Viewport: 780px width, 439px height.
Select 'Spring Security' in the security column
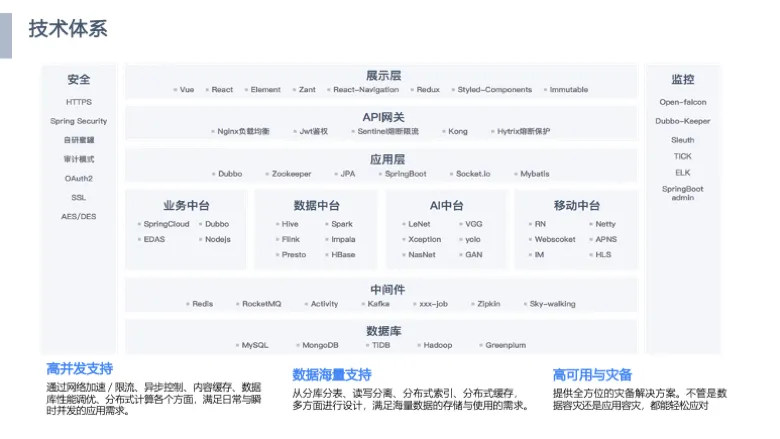[x=79, y=121]
